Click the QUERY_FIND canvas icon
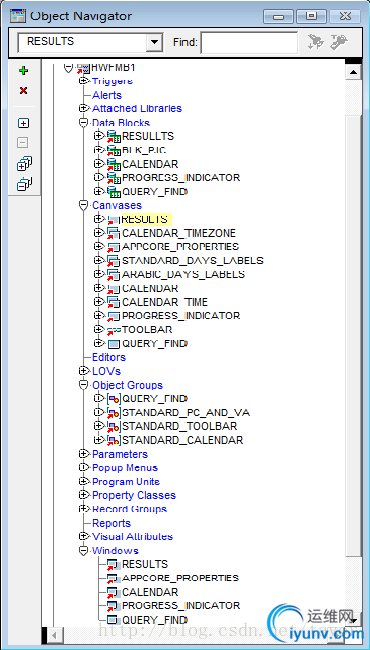 tap(114, 344)
